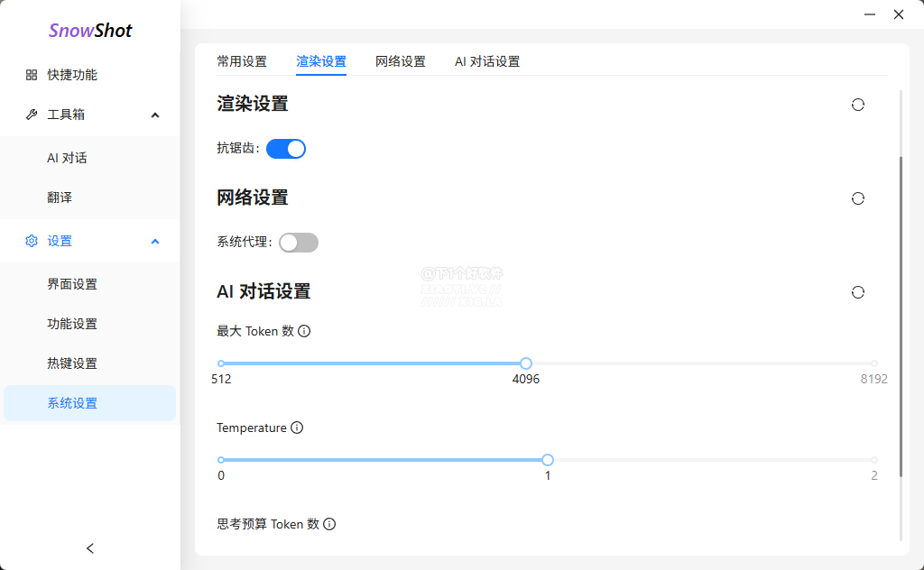The height and width of the screenshot is (570, 924).
Task: Click the 工具箱 wrench icon
Action: coord(32,115)
